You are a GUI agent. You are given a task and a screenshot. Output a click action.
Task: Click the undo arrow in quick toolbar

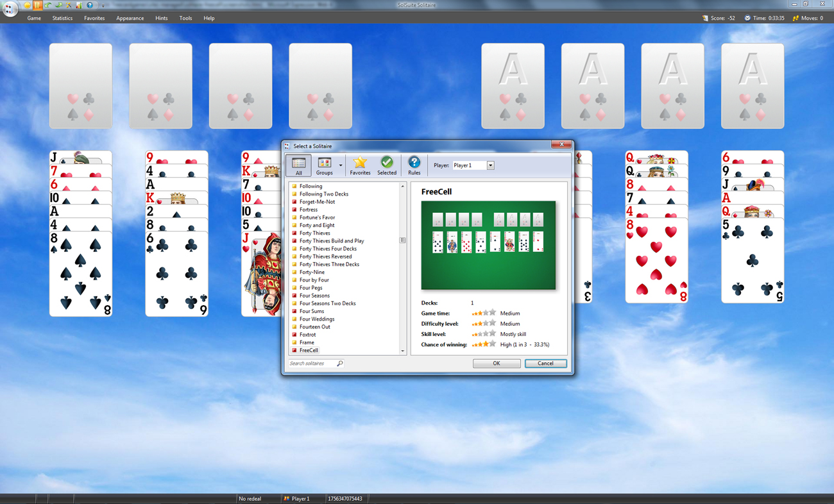[48, 5]
